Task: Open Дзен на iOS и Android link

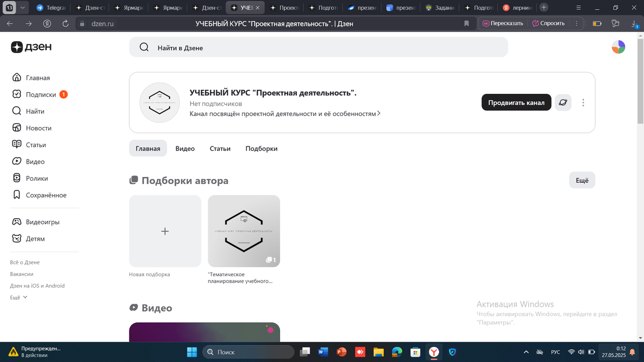Action: pyautogui.click(x=37, y=286)
